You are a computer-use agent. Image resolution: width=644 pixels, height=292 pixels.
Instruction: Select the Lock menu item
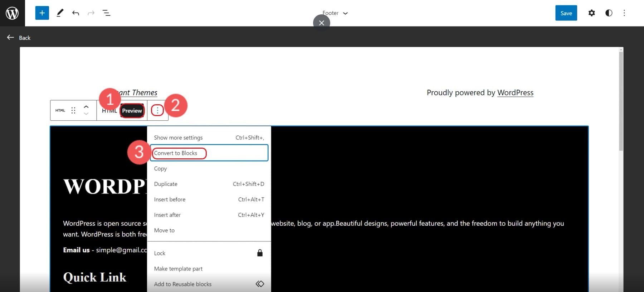[x=209, y=253]
